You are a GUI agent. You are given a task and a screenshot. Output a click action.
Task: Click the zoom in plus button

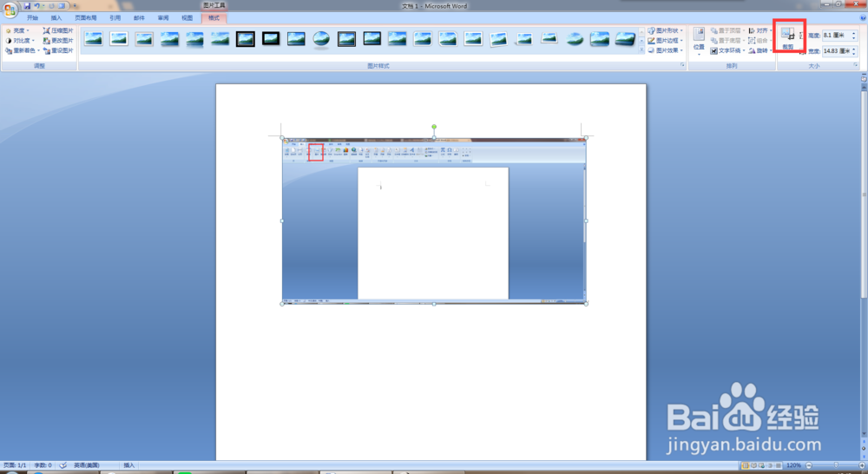click(x=862, y=465)
